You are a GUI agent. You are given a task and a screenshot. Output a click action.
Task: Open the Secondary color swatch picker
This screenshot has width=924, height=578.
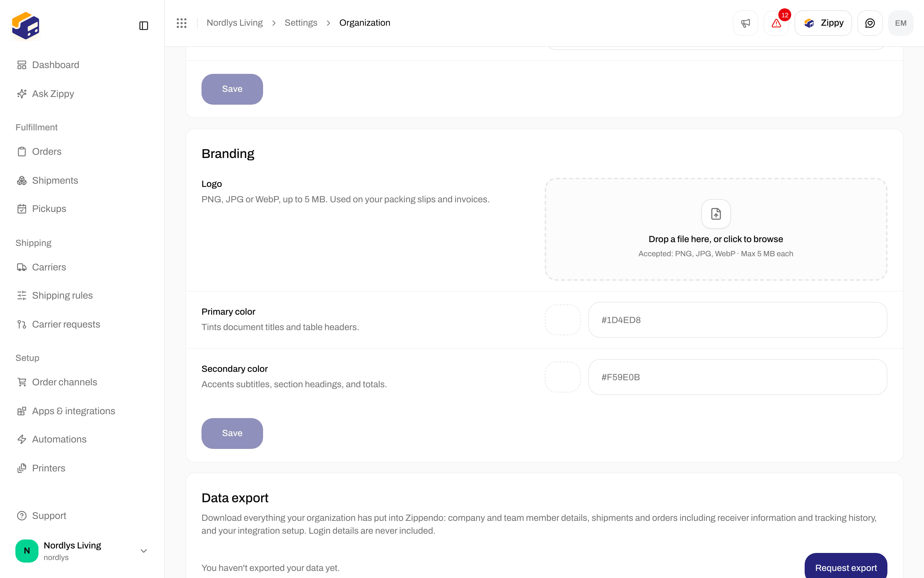[x=563, y=377]
